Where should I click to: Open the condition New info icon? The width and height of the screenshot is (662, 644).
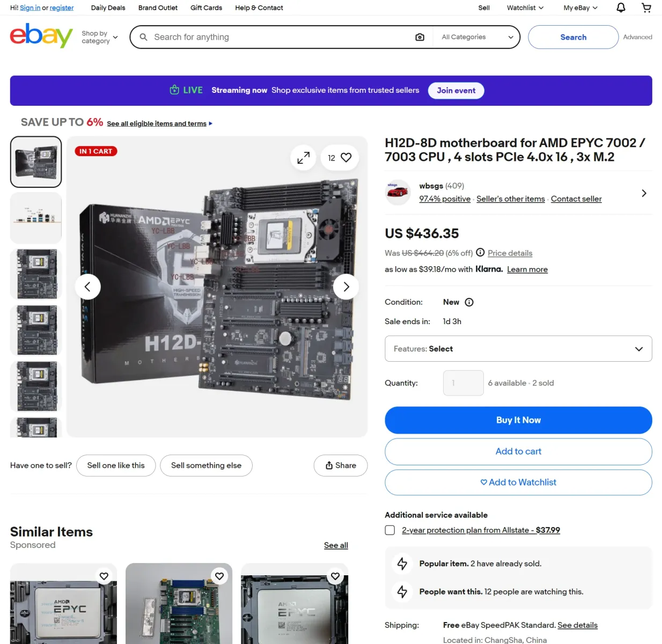tap(469, 302)
